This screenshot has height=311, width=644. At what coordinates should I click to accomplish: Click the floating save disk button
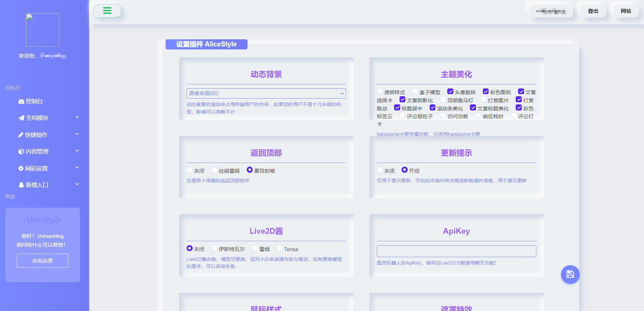(570, 274)
